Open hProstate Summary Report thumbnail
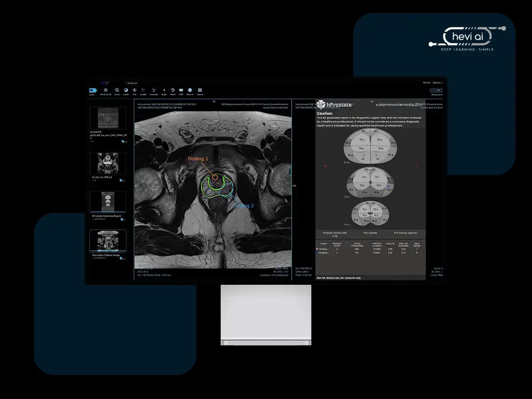Screen dimensions: 532x399 click(108, 202)
